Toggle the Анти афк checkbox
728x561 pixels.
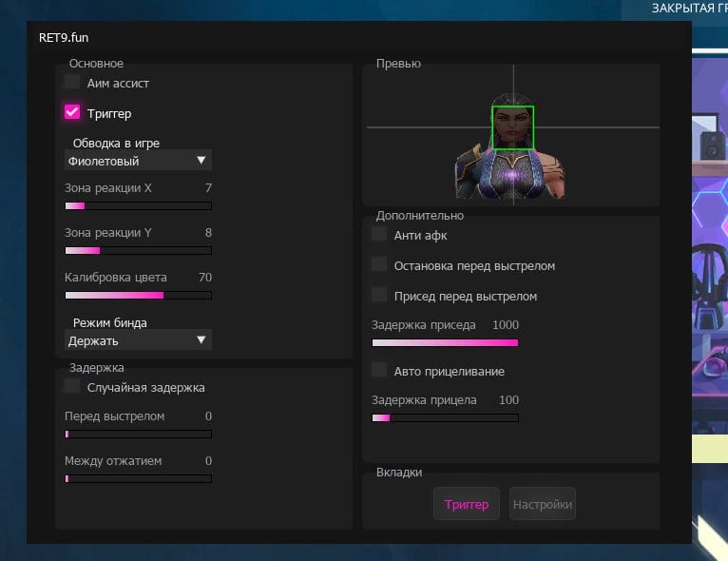click(x=379, y=234)
